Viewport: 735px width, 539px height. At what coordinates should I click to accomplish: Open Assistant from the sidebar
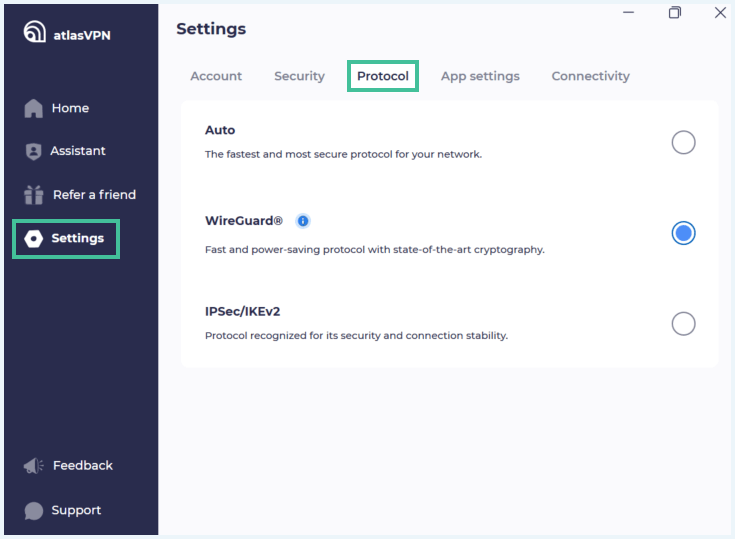[x=65, y=151]
